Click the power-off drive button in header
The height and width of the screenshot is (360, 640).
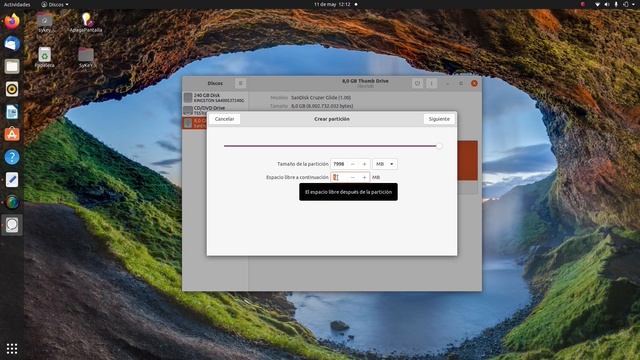(x=417, y=83)
